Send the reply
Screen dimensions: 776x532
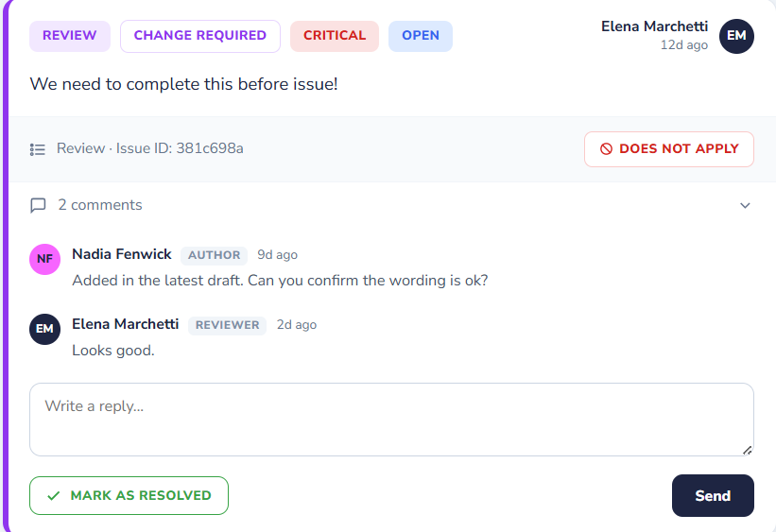(x=714, y=496)
